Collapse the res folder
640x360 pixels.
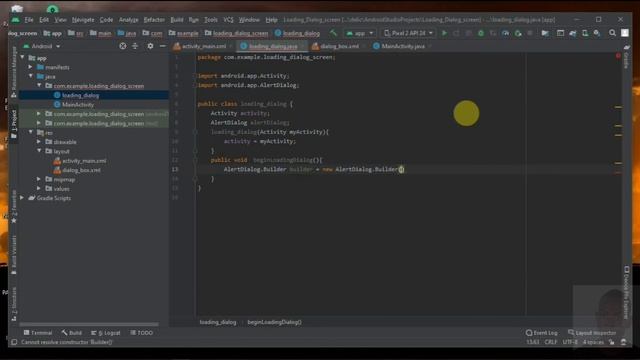(x=31, y=132)
